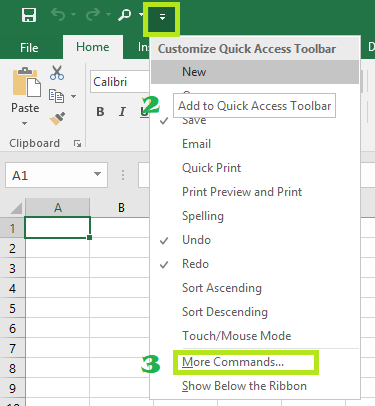Click the Undo arrow icon
Viewport: 375px width, 406px height.
pos(58,15)
